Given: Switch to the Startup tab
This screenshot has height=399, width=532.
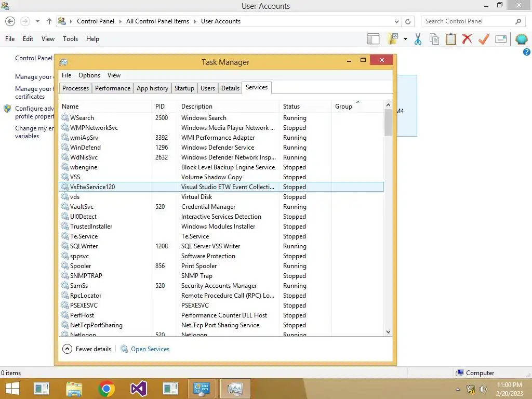Looking at the screenshot, I should 184,88.
